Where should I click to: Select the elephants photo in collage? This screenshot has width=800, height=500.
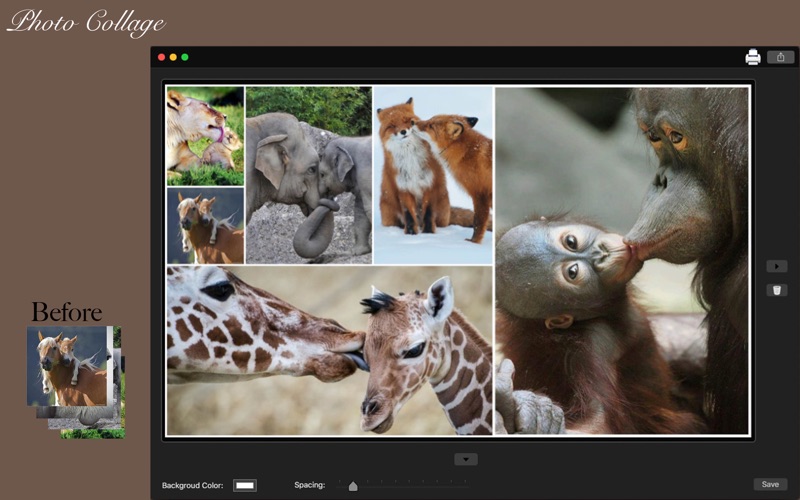coord(309,175)
